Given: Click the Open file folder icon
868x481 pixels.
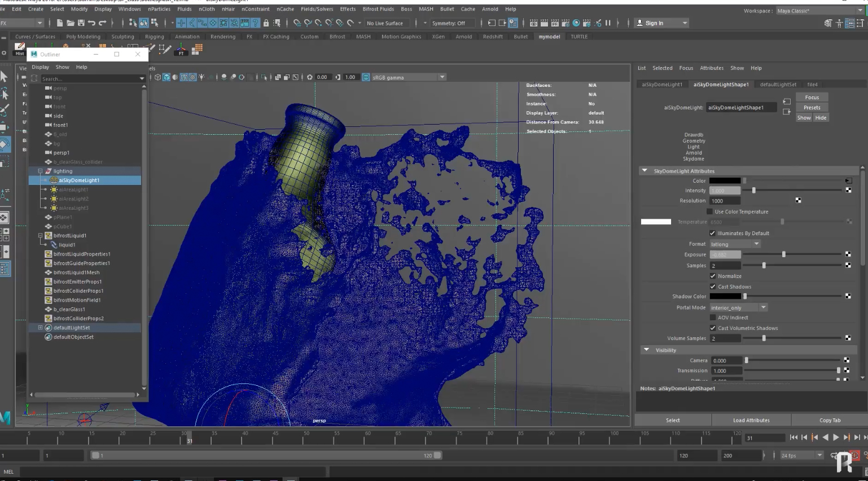Looking at the screenshot, I should (70, 23).
